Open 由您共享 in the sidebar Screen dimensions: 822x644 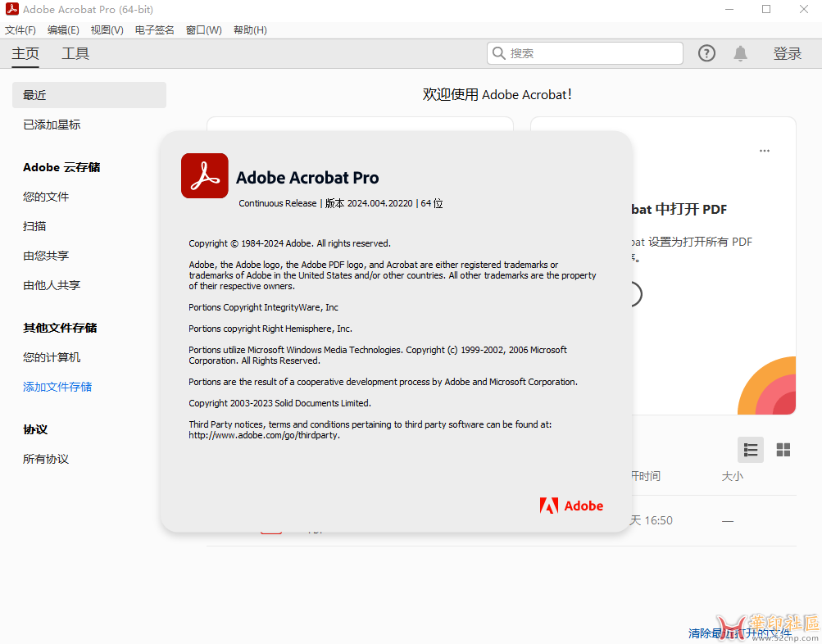pyautogui.click(x=46, y=256)
